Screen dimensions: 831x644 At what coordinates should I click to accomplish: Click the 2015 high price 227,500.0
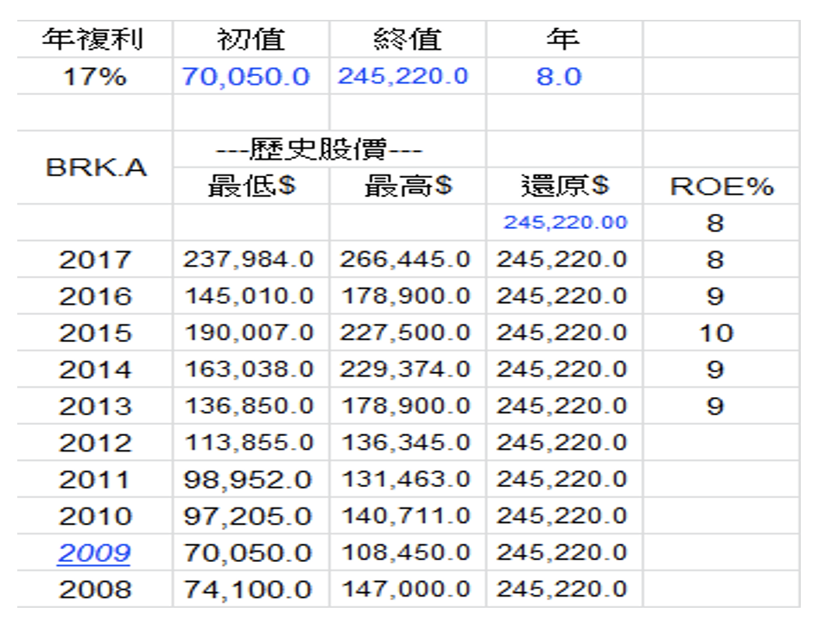[405, 332]
